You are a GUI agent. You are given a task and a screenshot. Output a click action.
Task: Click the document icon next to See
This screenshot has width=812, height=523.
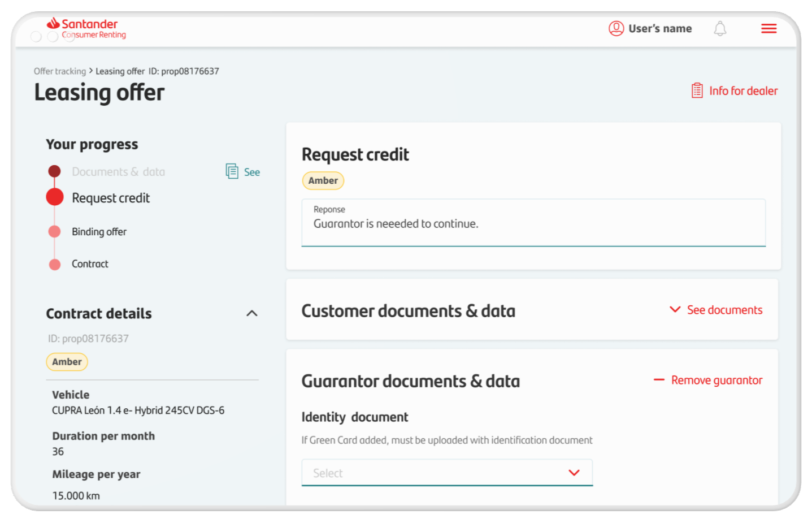click(232, 171)
